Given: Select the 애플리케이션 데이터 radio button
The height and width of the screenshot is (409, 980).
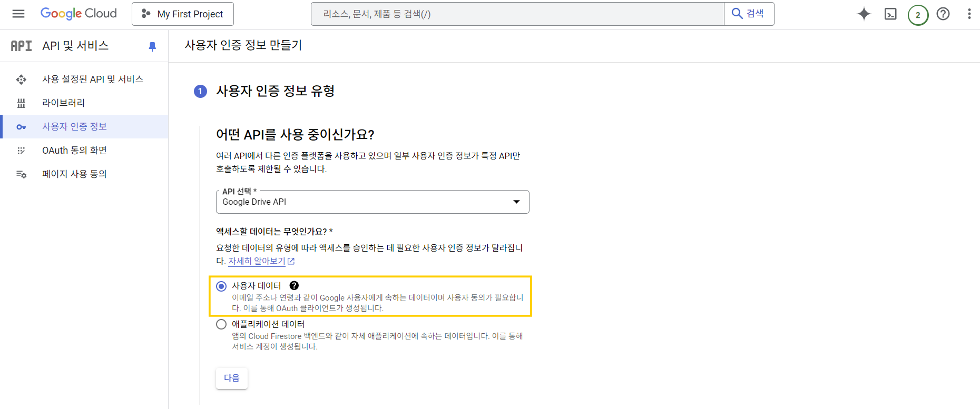Looking at the screenshot, I should [x=221, y=325].
